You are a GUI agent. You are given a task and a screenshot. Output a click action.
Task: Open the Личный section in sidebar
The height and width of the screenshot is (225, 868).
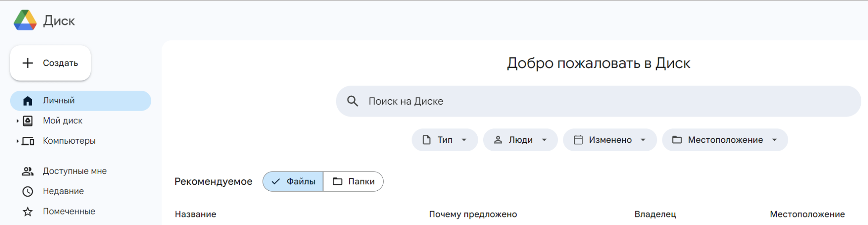click(81, 101)
